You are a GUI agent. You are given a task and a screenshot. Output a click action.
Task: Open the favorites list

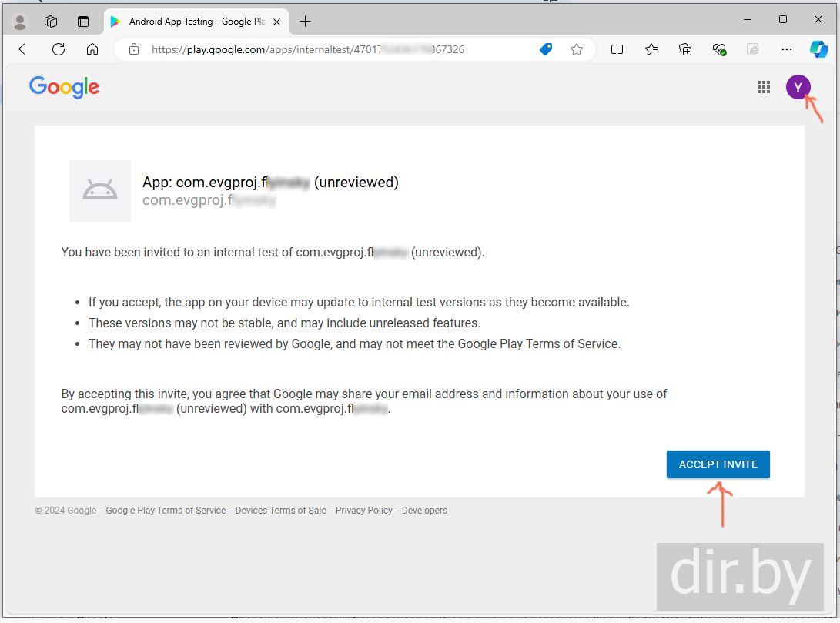(651, 50)
